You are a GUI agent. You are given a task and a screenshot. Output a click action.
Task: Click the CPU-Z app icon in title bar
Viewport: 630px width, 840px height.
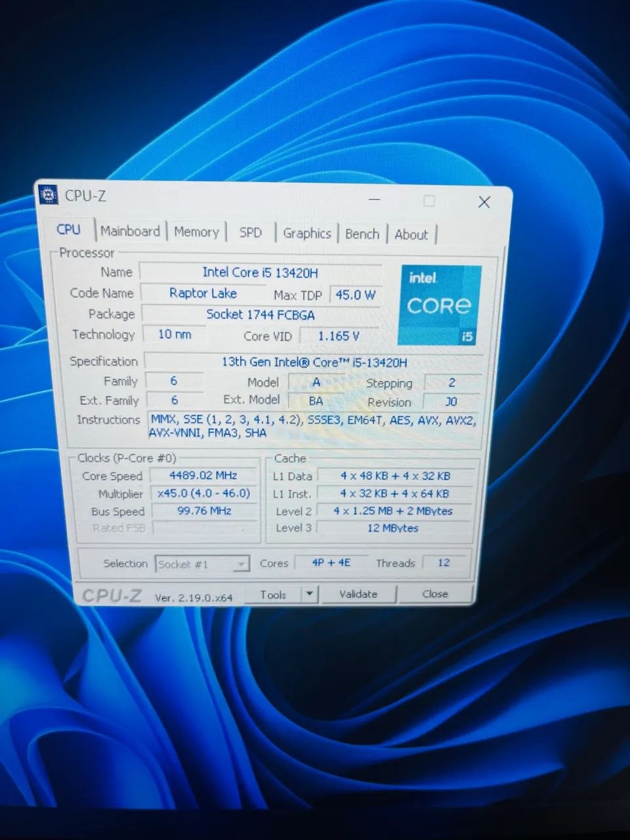click(48, 195)
